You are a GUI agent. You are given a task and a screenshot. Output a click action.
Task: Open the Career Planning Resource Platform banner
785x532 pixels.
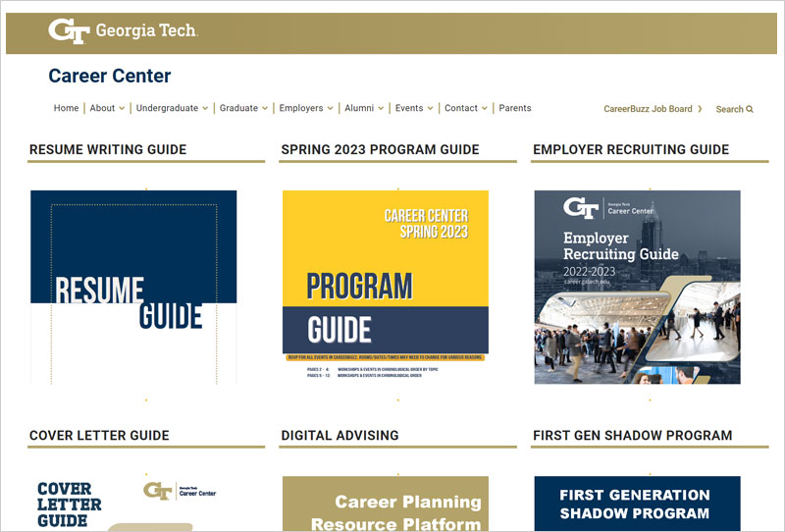coord(386,504)
